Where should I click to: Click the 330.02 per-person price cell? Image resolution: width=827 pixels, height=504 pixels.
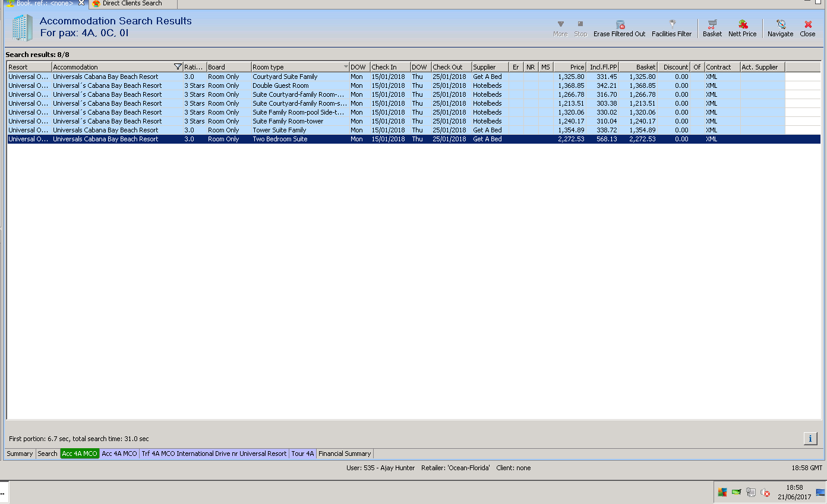[602, 112]
